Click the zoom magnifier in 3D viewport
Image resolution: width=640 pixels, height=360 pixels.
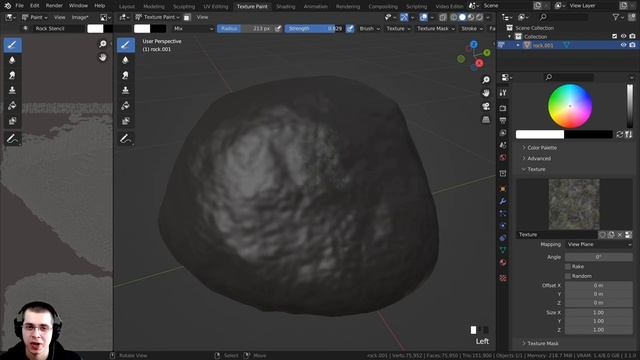pos(486,80)
